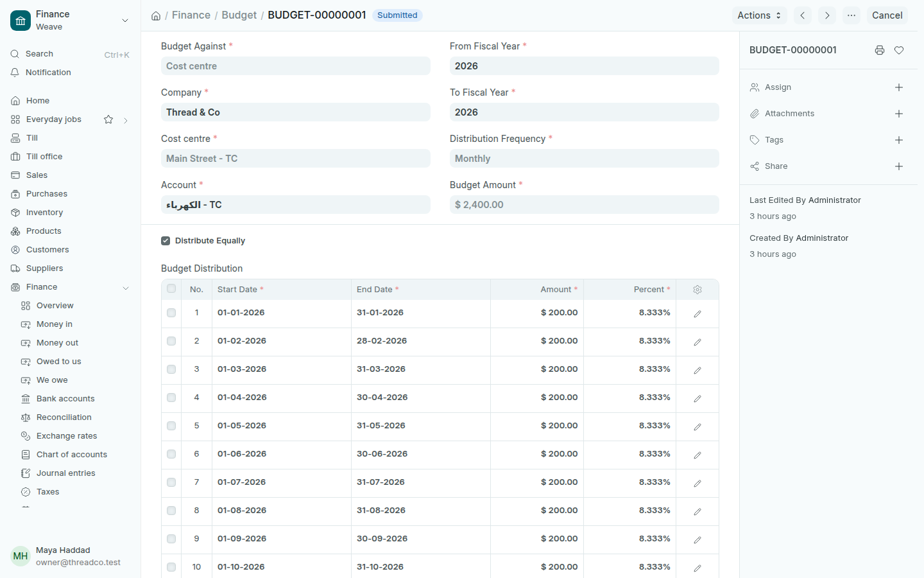
Task: Edit row 5 with pencil icon
Action: (x=697, y=427)
